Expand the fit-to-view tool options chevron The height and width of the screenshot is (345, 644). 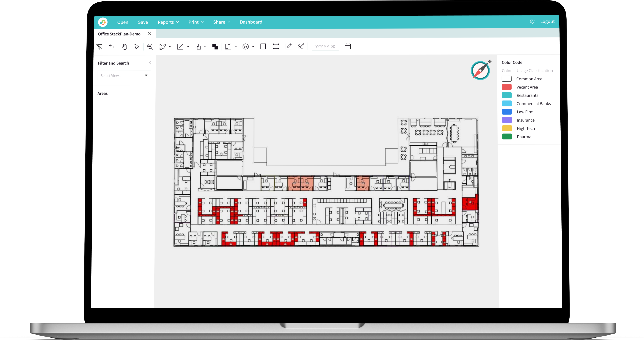tap(170, 47)
